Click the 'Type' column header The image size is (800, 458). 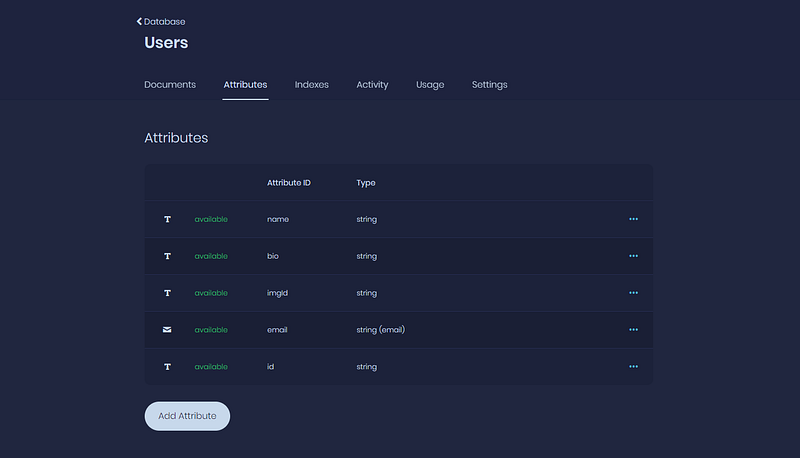(x=366, y=183)
